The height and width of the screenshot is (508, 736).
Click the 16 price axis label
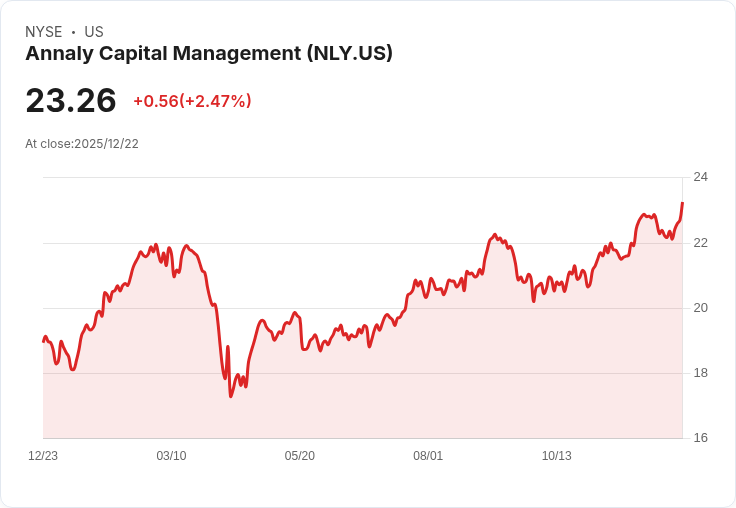pyautogui.click(x=700, y=438)
